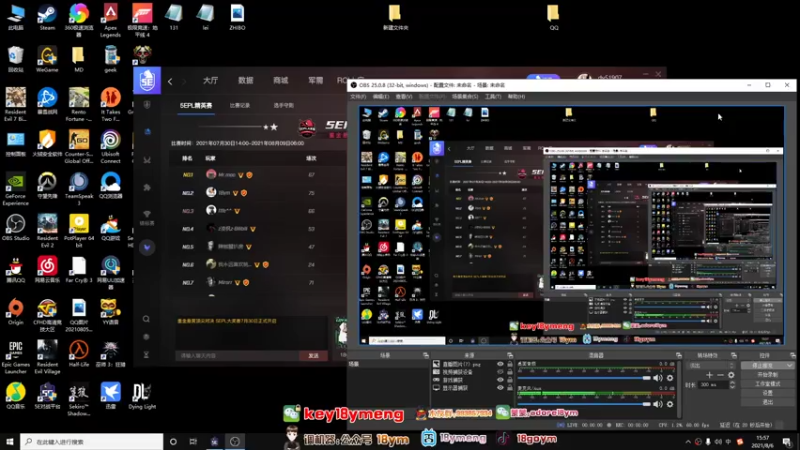
Task: Pop out the Scenes dock panel
Action: click(426, 355)
